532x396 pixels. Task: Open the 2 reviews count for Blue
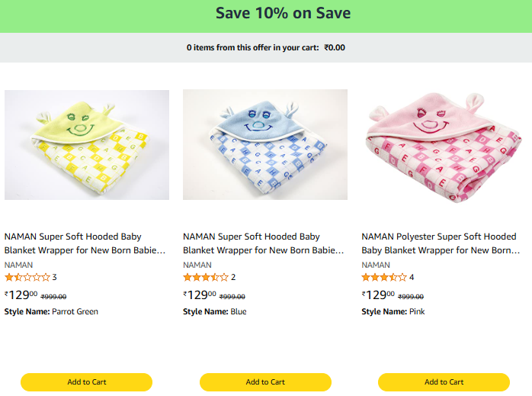pos(233,278)
